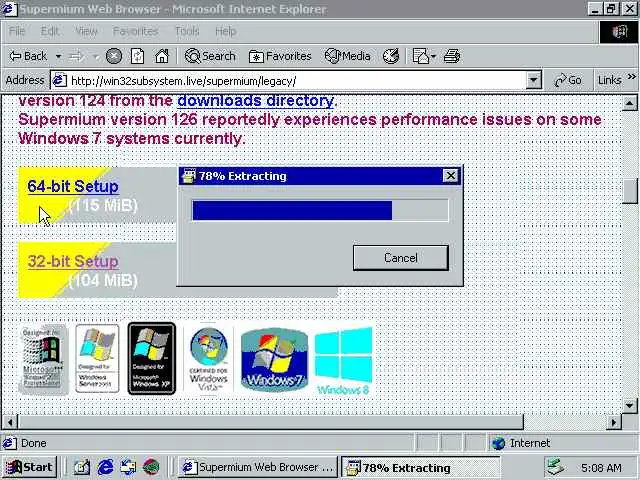Click the Windows Server 2003 badge
Image resolution: width=640 pixels, height=480 pixels.
[97, 359]
